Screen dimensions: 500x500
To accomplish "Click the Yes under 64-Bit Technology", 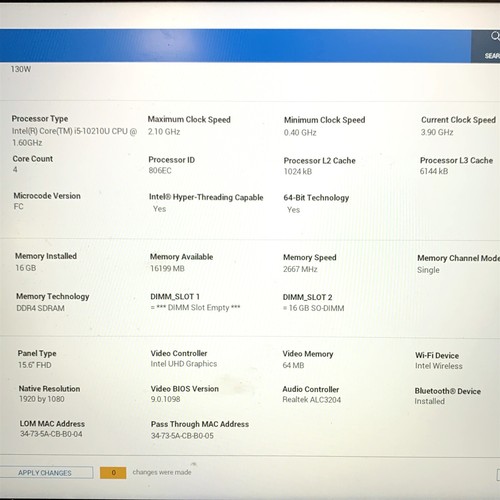I will pyautogui.click(x=293, y=210).
